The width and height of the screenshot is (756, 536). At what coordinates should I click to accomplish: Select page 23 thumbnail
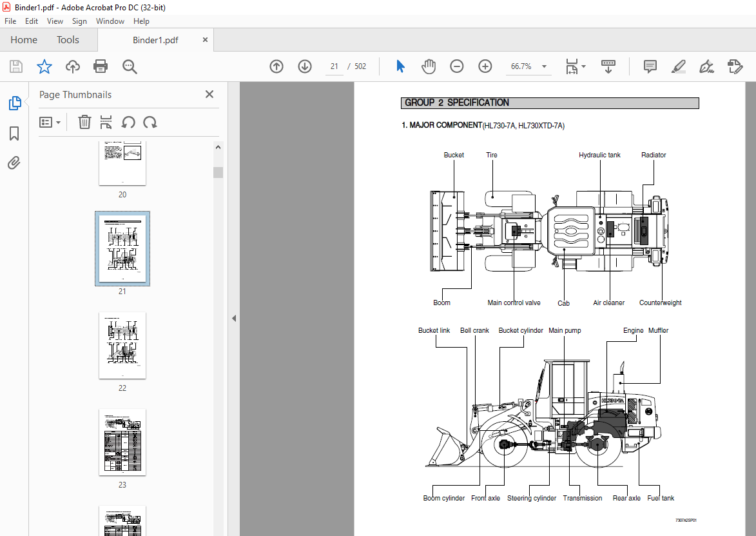click(x=122, y=442)
